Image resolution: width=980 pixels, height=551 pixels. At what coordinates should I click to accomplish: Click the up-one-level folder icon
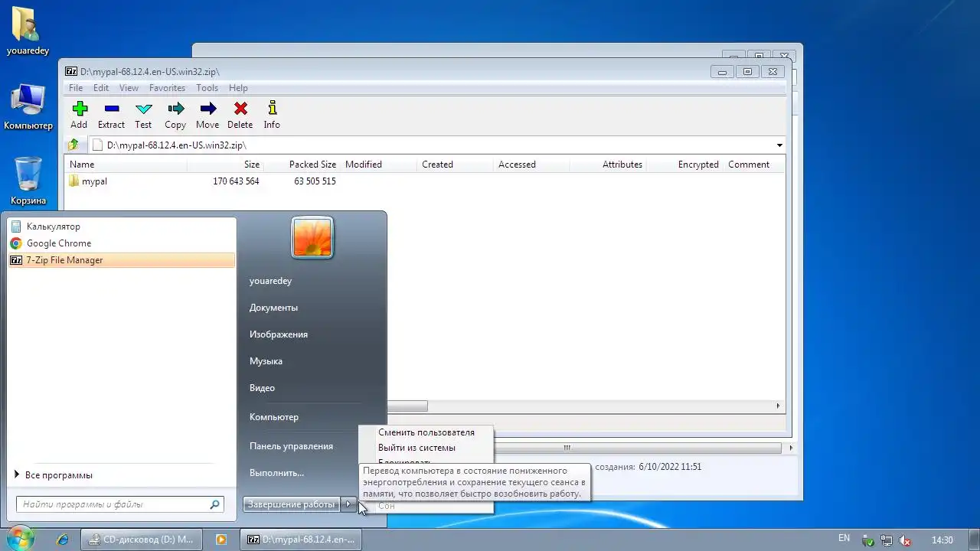click(73, 145)
